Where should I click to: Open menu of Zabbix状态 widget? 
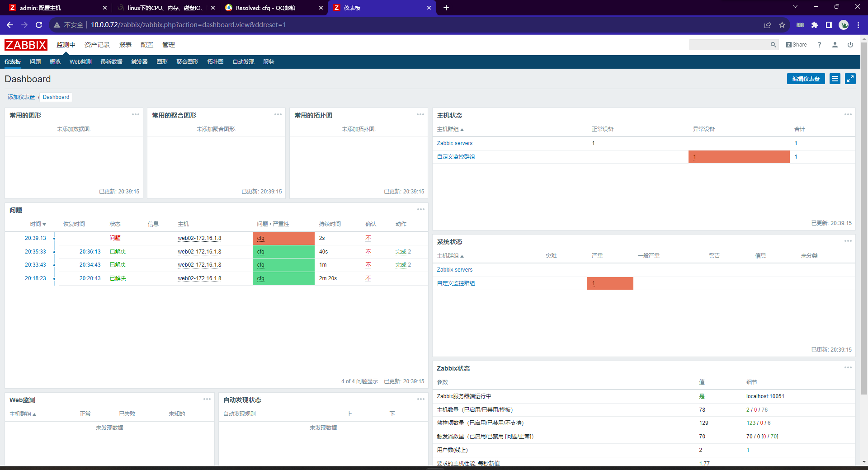(x=848, y=367)
